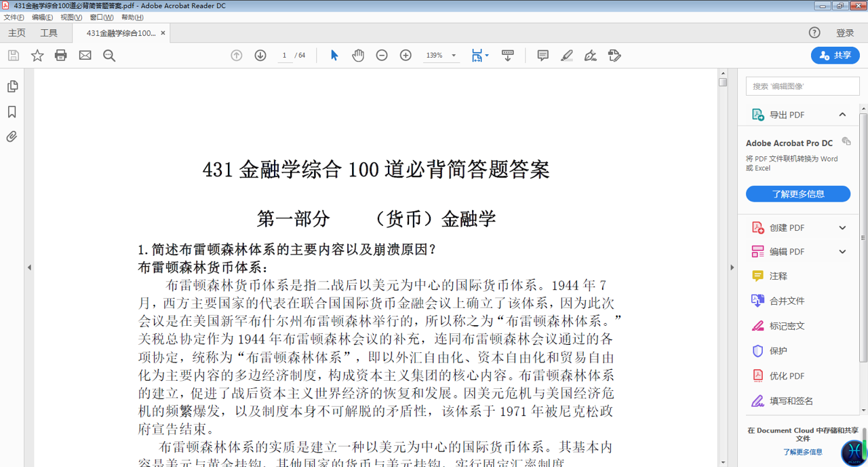
Task: Open the 文件(F) menu
Action: coord(14,18)
